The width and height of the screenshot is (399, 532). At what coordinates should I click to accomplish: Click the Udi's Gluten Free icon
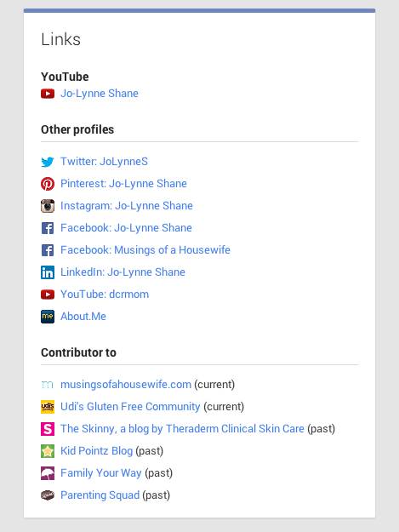[x=48, y=407]
